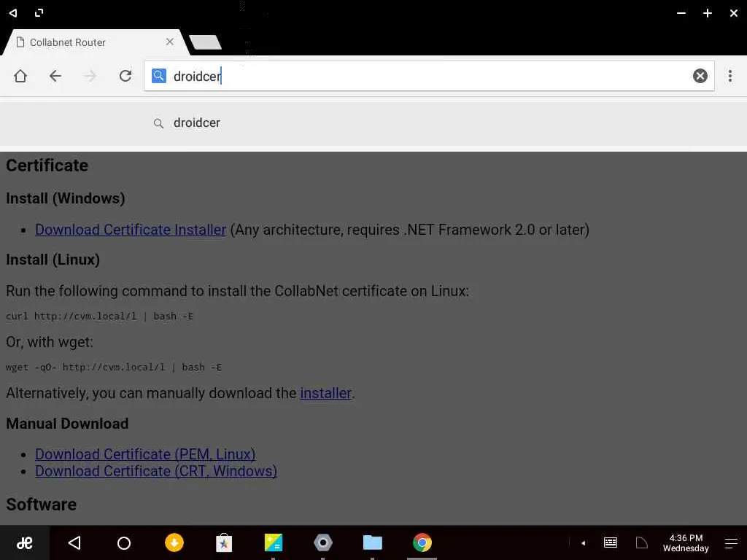Screen dimensions: 747x560
Task: Click the forward navigation arrow
Action: tap(90, 76)
